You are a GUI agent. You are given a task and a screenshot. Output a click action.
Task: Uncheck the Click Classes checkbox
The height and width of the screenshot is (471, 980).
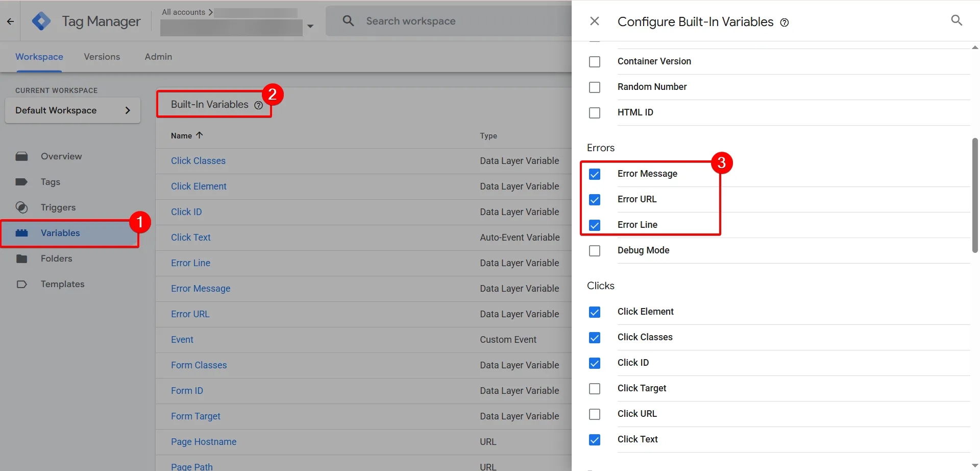pos(595,338)
